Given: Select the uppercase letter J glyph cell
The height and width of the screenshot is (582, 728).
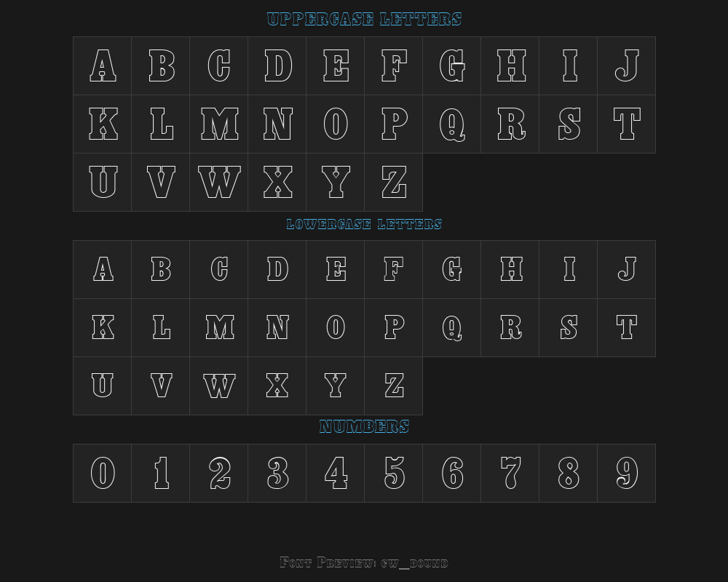Looking at the screenshot, I should [x=626, y=66].
